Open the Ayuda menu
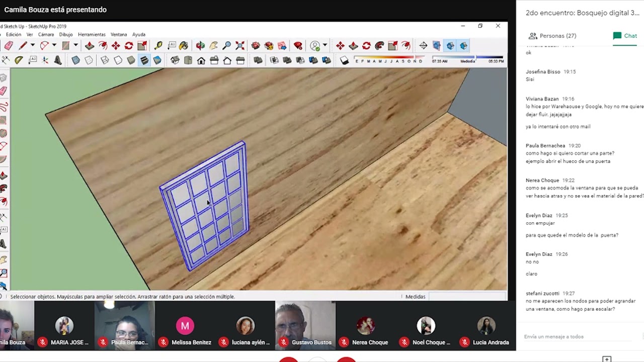Screen dimensions: 644x362 139,35
